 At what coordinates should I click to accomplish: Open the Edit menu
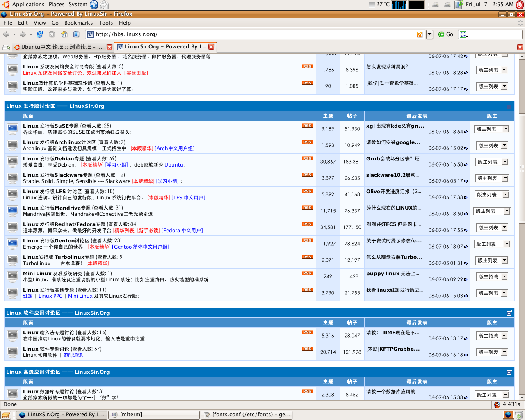(23, 23)
